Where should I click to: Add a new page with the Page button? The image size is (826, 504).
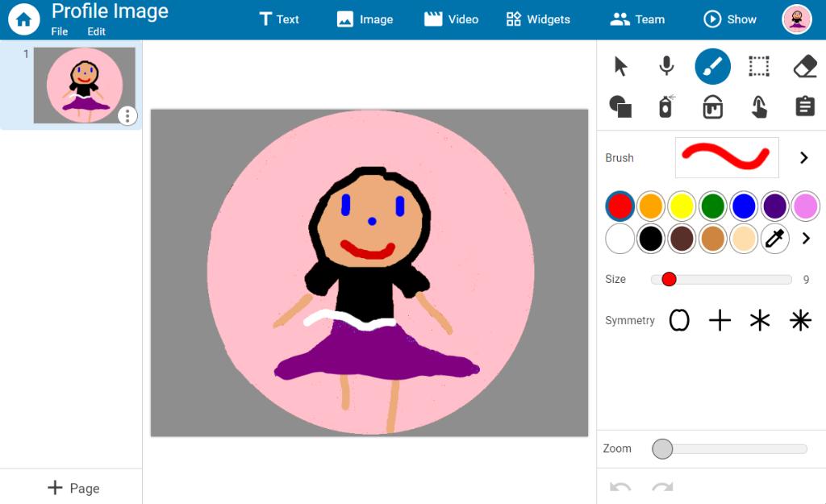(71, 488)
